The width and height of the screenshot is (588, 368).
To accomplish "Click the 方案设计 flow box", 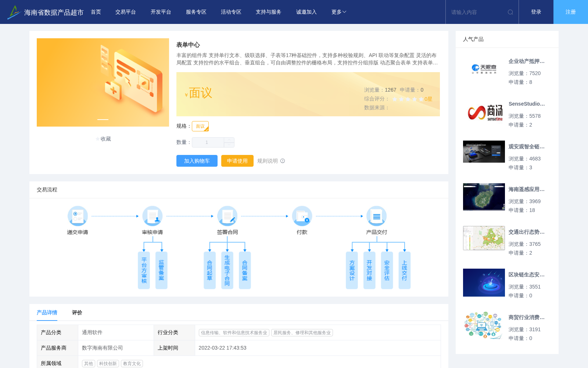I will click(x=352, y=270).
